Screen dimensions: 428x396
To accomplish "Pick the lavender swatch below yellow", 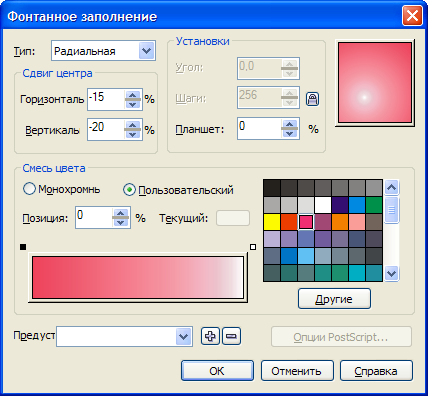I will 272,239.
